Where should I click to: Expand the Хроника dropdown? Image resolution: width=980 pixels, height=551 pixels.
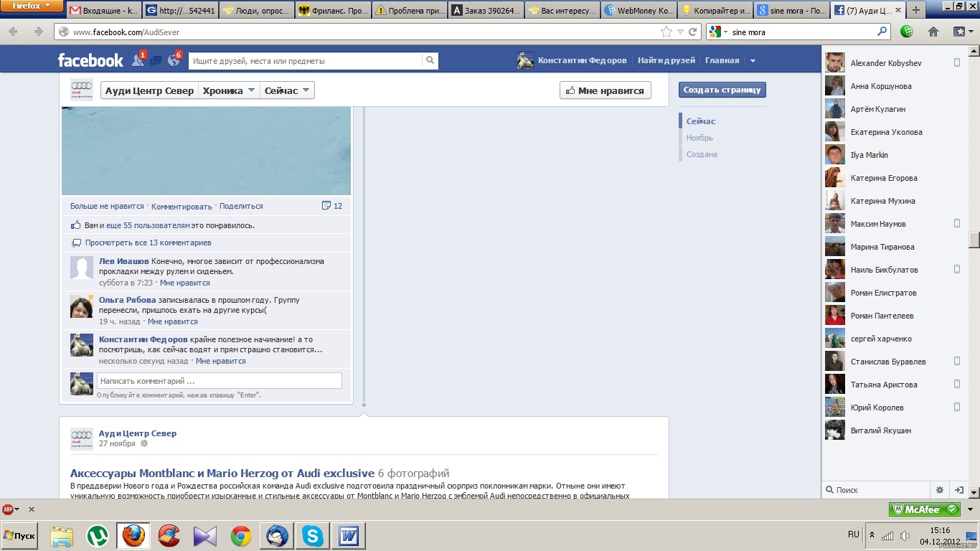click(x=229, y=90)
